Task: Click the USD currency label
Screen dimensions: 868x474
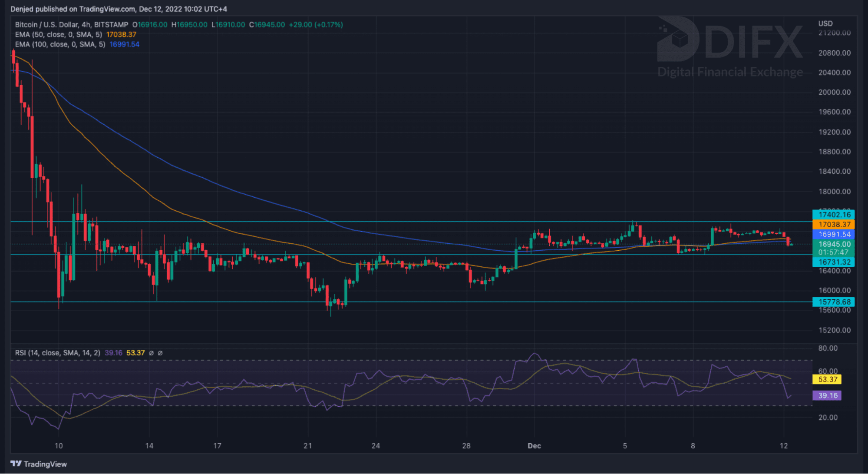Action: click(825, 23)
